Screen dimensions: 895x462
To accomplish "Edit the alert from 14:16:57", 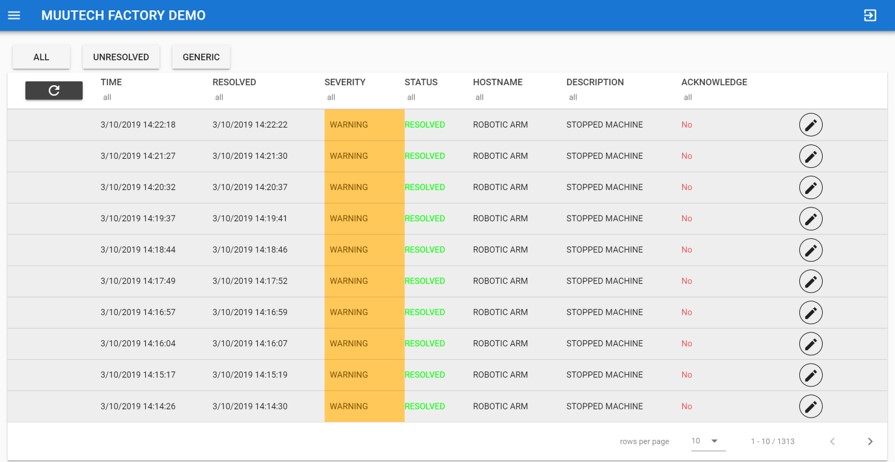I will tap(811, 312).
